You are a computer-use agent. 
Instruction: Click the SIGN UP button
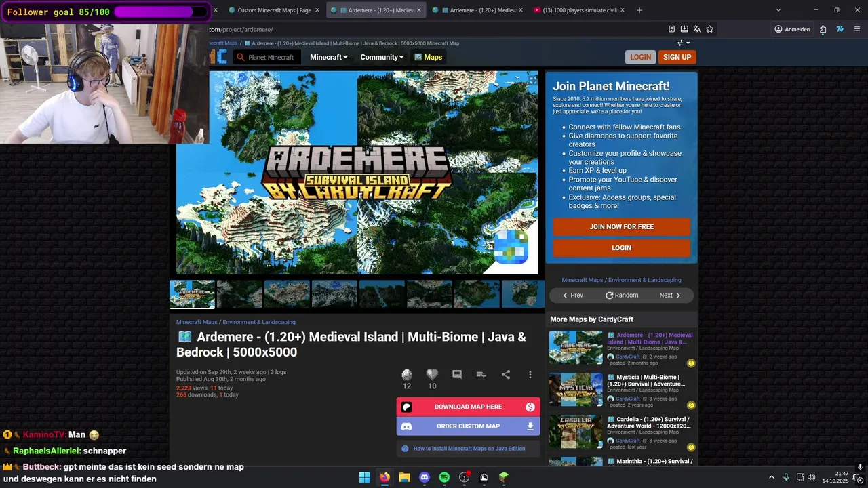(677, 57)
